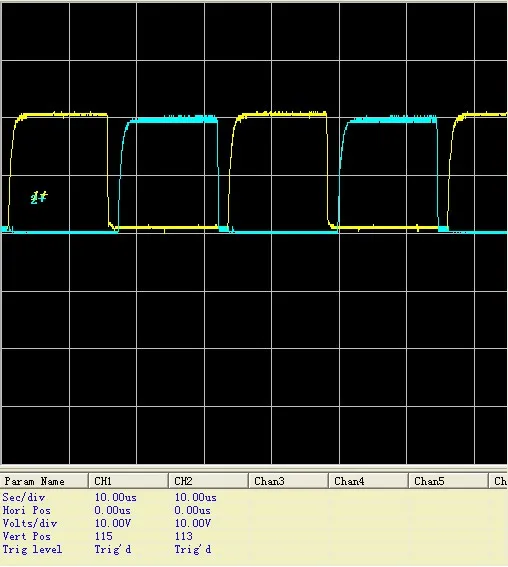Select the Trig level parameter label

click(32, 550)
